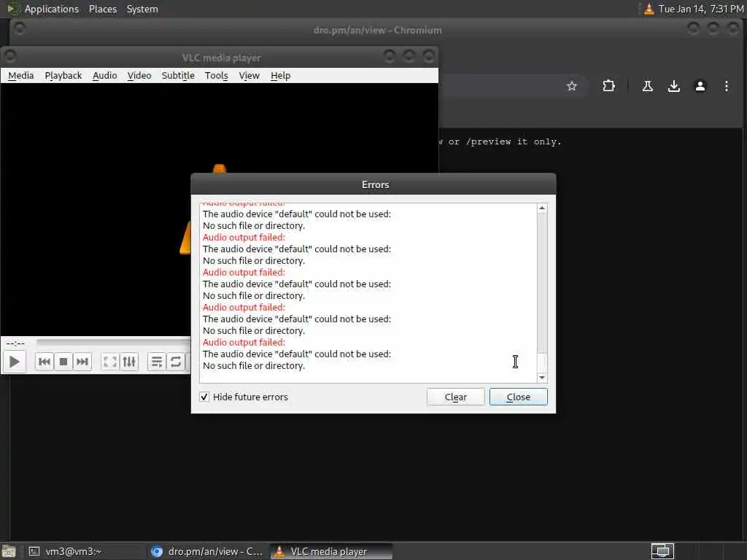Open Chromium labs flask icon
The height and width of the screenshot is (560, 747).
click(648, 86)
